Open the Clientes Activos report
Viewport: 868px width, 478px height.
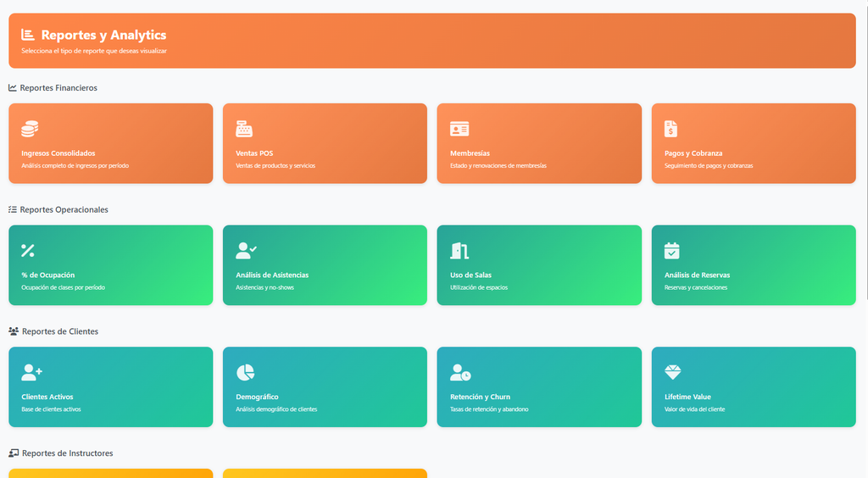click(x=111, y=386)
